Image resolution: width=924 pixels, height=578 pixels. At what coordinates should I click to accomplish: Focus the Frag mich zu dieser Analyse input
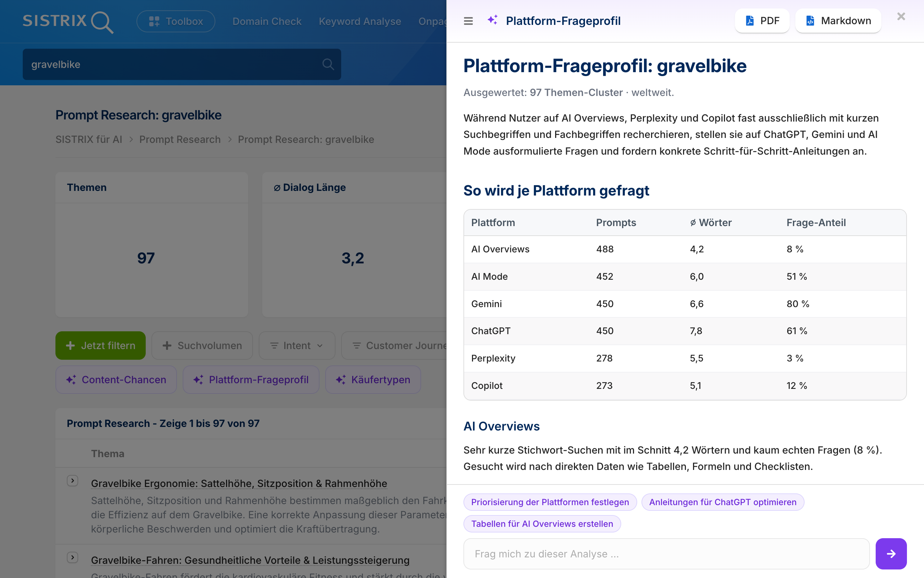[666, 554]
